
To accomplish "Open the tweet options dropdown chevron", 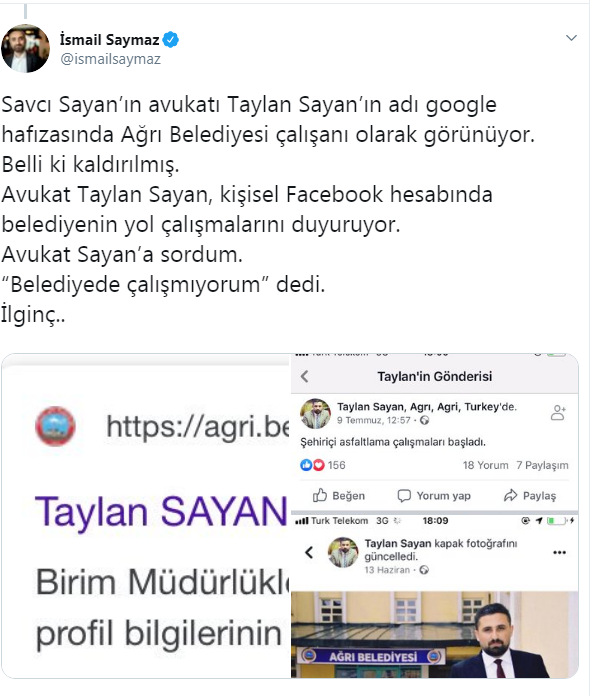I will pos(571,38).
